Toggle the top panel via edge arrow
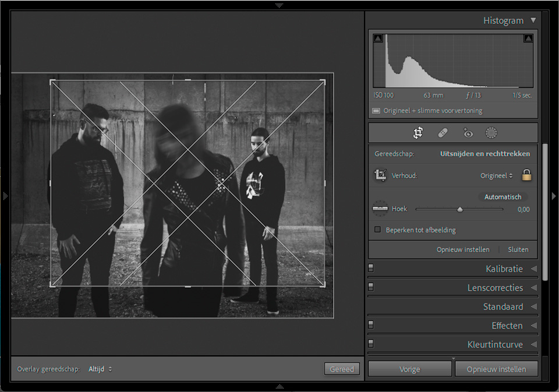 [x=279, y=5]
